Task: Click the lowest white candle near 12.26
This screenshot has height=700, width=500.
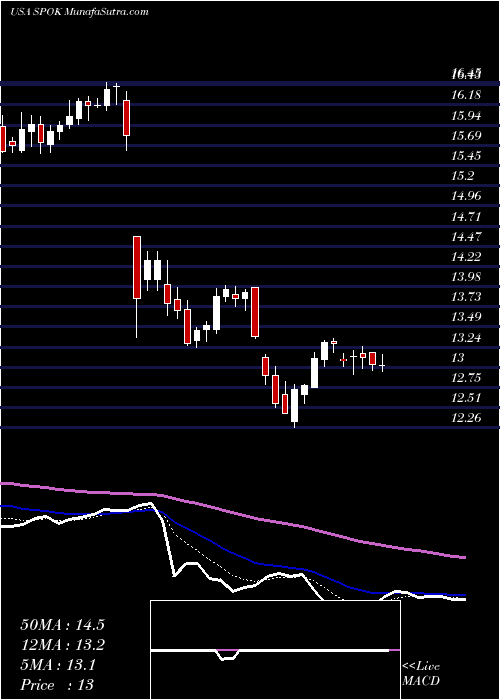Action: [294, 405]
